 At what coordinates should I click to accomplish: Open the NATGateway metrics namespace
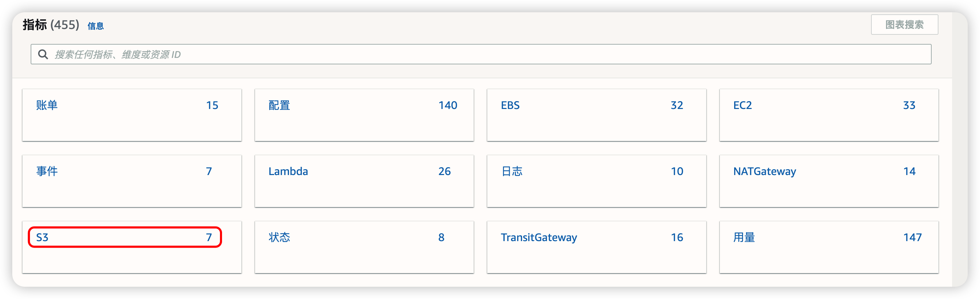[764, 171]
